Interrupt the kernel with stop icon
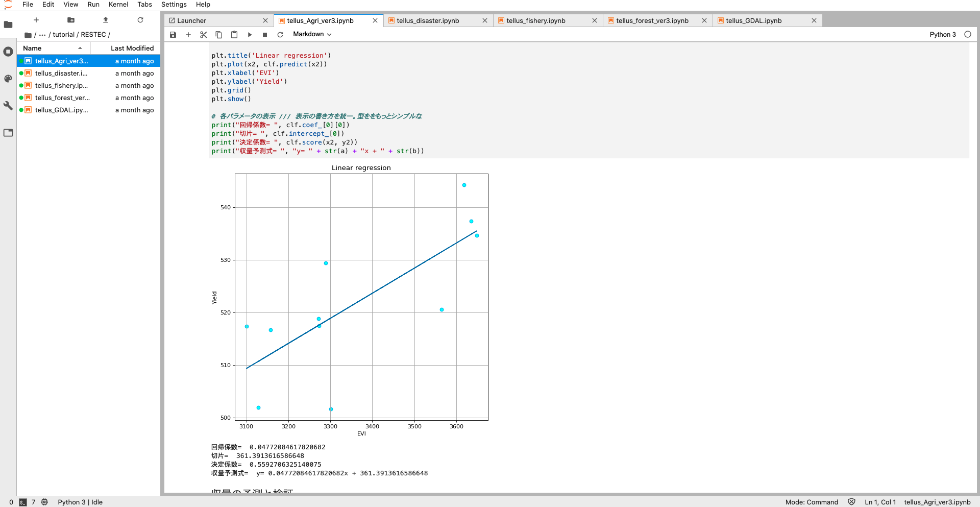 [x=265, y=35]
